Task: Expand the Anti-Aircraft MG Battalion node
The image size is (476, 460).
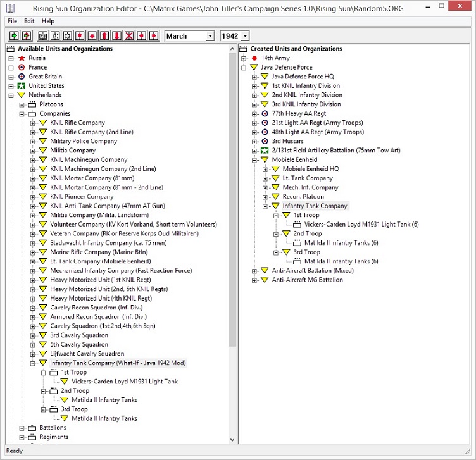Action: pos(254,280)
